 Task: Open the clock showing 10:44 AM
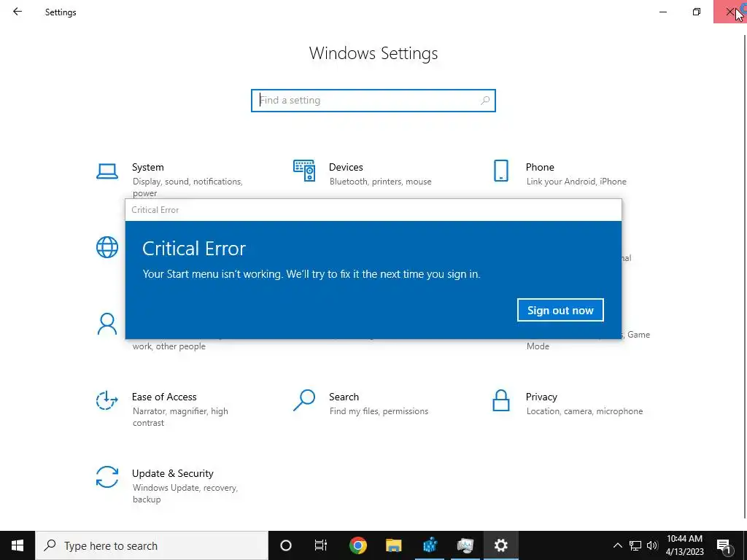tap(684, 545)
